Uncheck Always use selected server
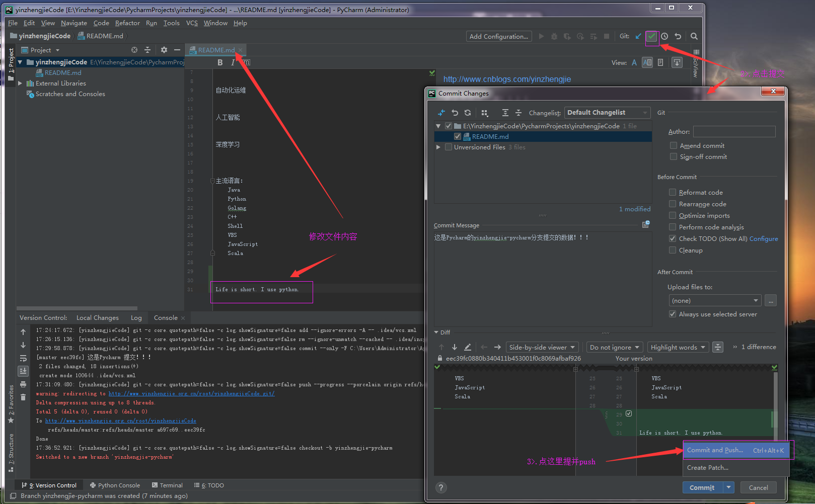 (673, 314)
